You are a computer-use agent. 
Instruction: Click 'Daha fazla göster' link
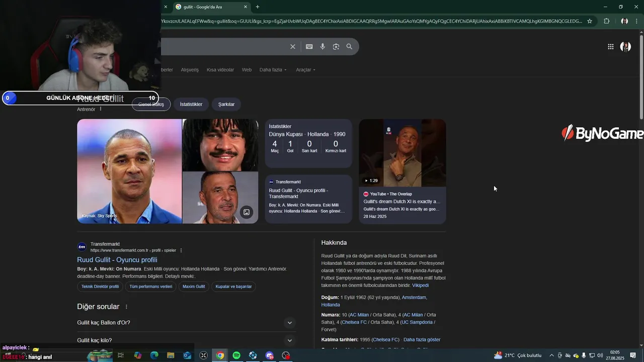point(422,339)
